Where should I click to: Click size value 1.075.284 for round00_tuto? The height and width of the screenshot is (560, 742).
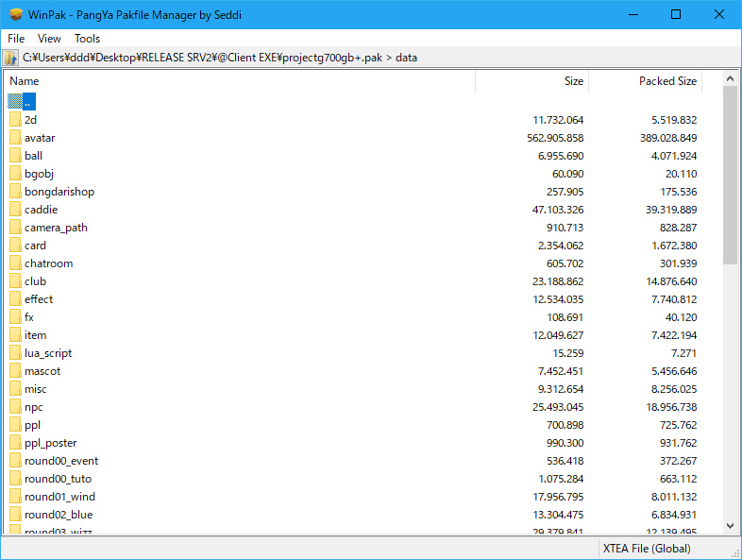[561, 479]
